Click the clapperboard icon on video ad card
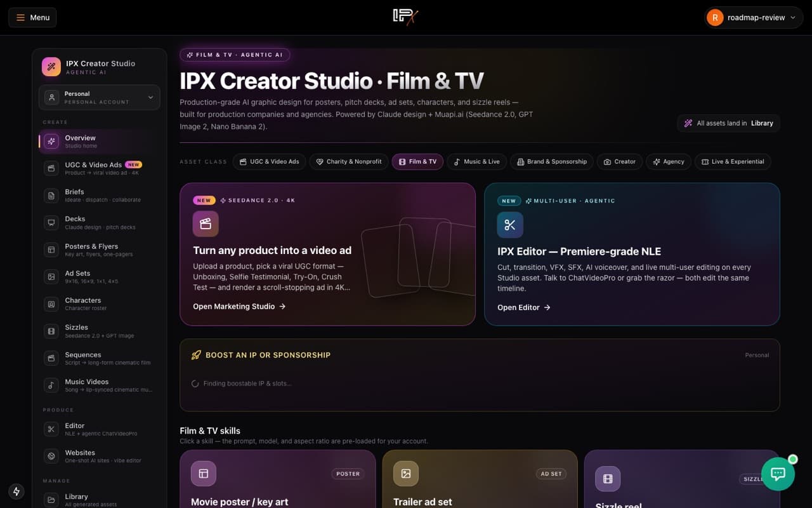 206,224
